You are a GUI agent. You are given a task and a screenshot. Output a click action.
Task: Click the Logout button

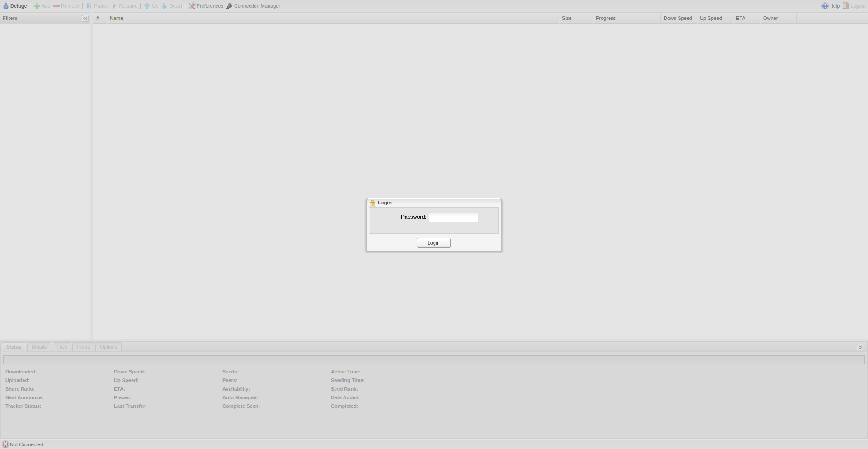point(854,6)
